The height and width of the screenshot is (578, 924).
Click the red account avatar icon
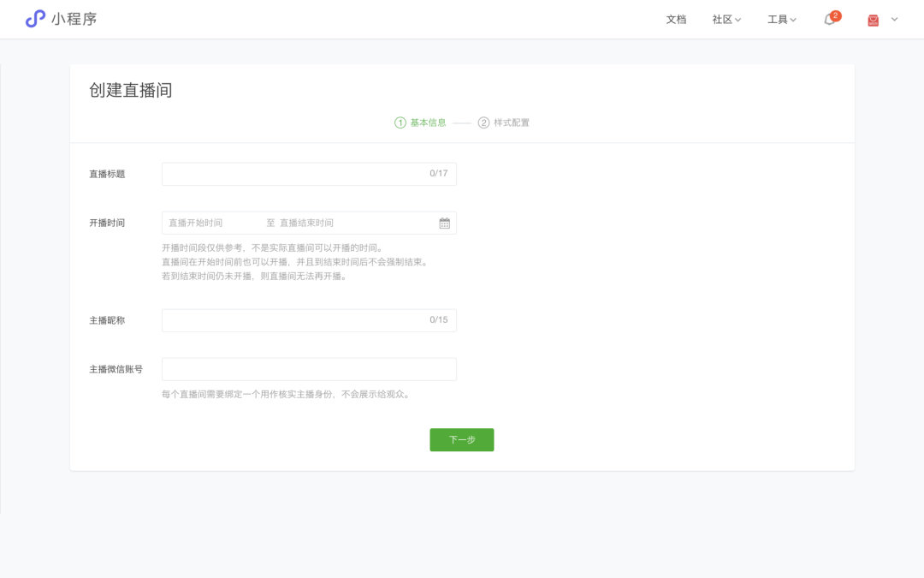(874, 20)
